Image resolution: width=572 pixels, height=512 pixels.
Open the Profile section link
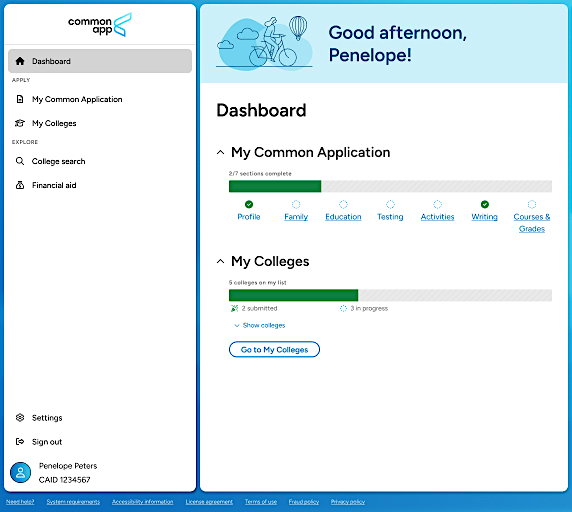249,217
